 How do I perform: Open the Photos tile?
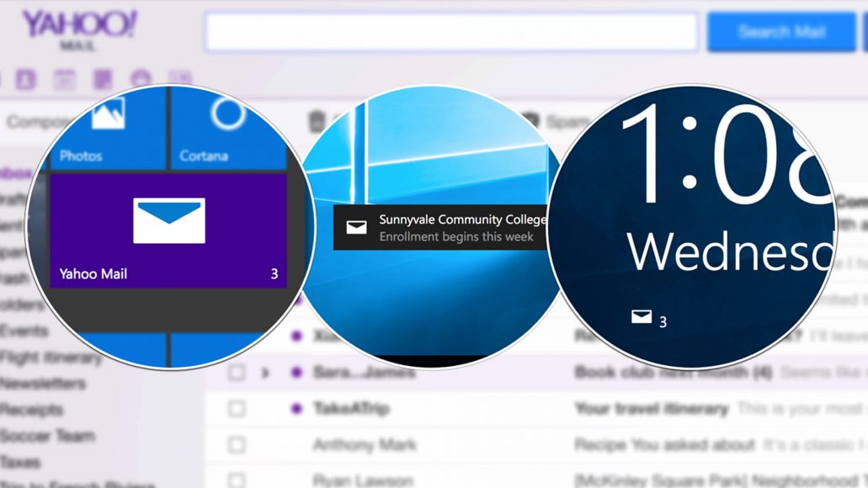click(107, 129)
